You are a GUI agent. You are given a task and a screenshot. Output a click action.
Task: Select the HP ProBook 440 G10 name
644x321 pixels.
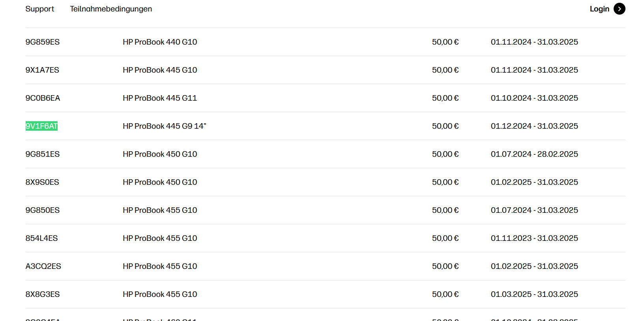click(x=160, y=42)
